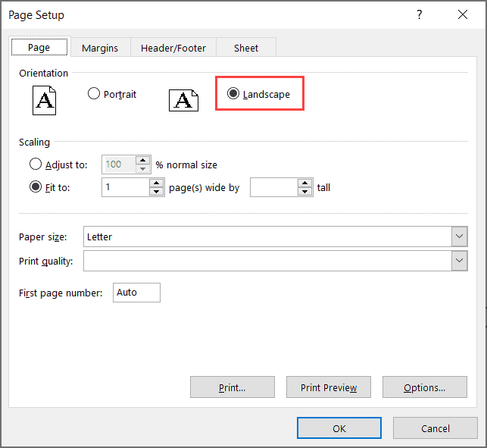The height and width of the screenshot is (448, 487).
Task: Switch to the Margins tab
Action: [x=100, y=48]
